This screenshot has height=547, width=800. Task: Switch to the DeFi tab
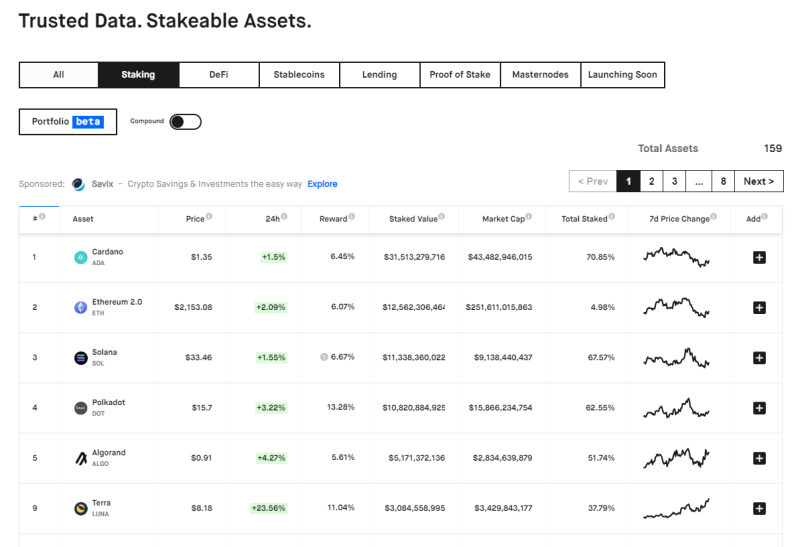219,75
